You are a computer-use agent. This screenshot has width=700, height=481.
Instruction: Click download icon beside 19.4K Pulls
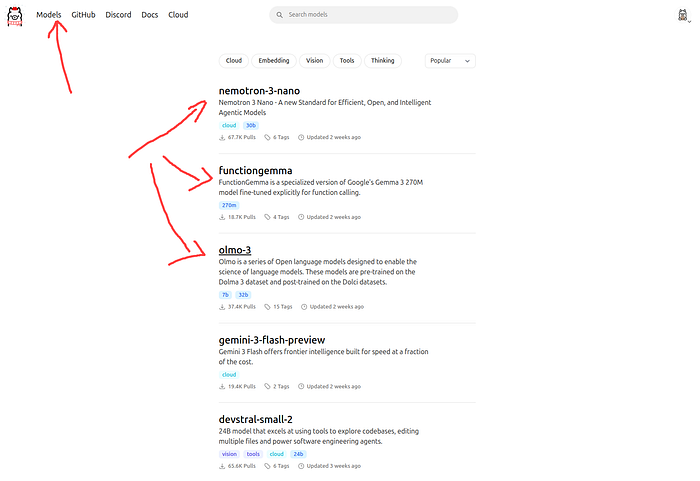click(222, 386)
